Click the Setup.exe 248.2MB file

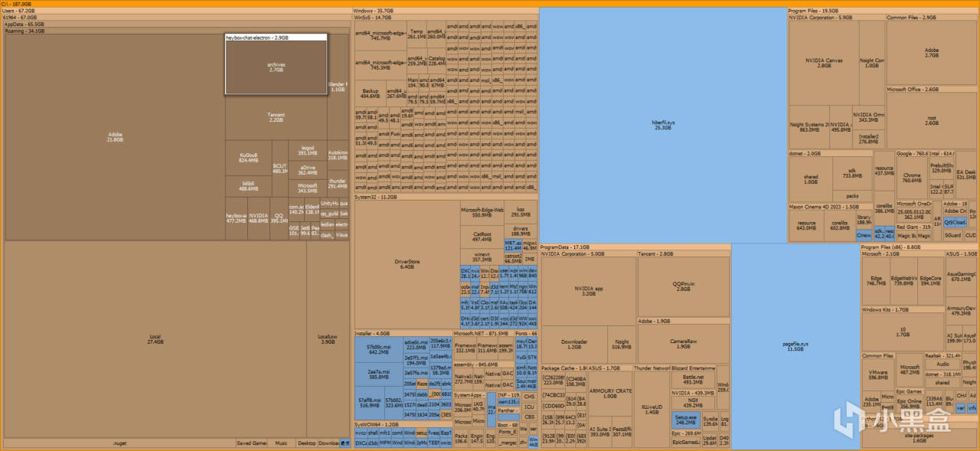point(685,420)
